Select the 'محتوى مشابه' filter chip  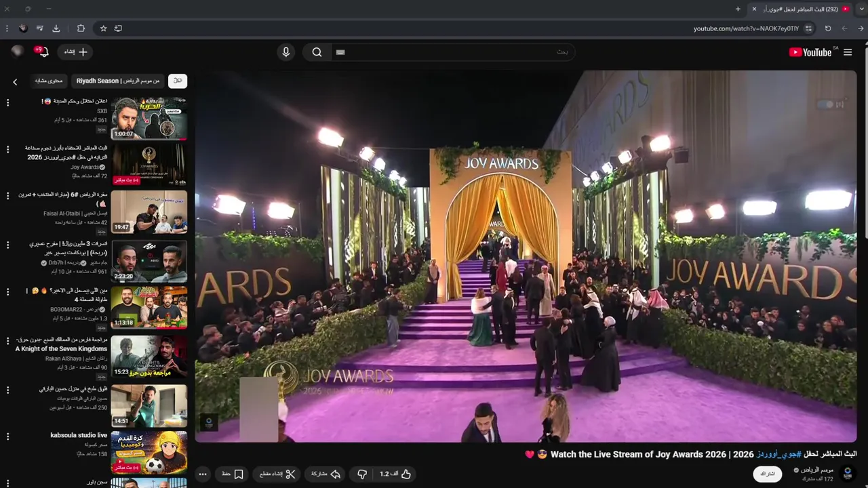tap(49, 81)
